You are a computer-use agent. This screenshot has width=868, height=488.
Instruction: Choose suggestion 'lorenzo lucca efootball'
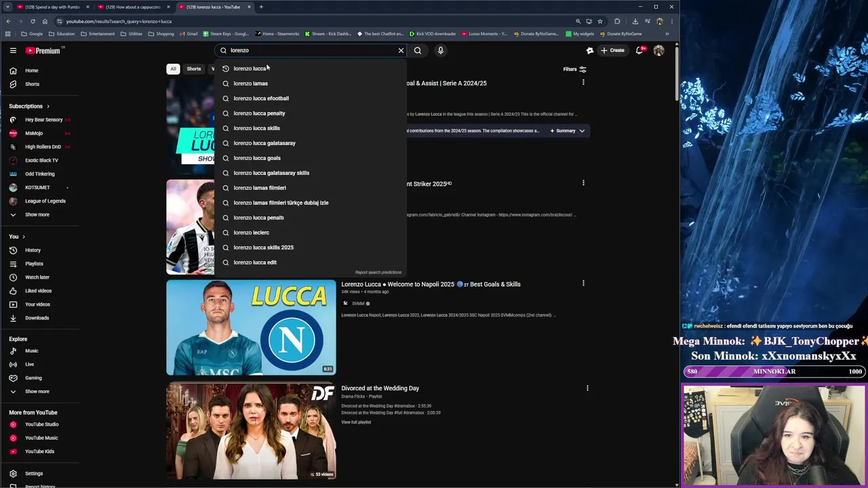(x=311, y=98)
